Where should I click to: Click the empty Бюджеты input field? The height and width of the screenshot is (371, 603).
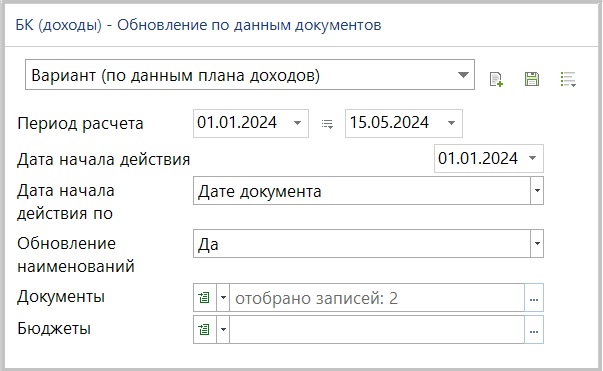click(x=377, y=329)
